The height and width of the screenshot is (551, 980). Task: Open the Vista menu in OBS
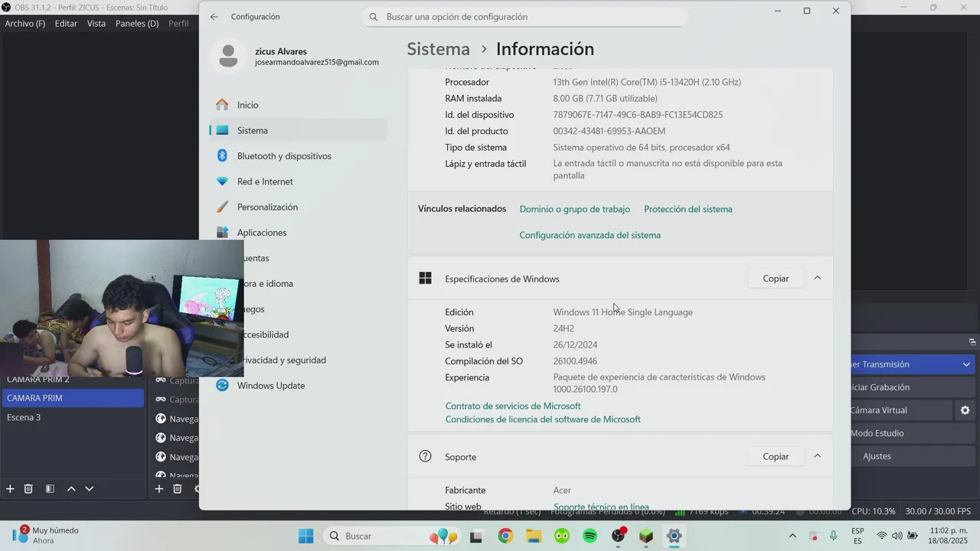click(96, 24)
